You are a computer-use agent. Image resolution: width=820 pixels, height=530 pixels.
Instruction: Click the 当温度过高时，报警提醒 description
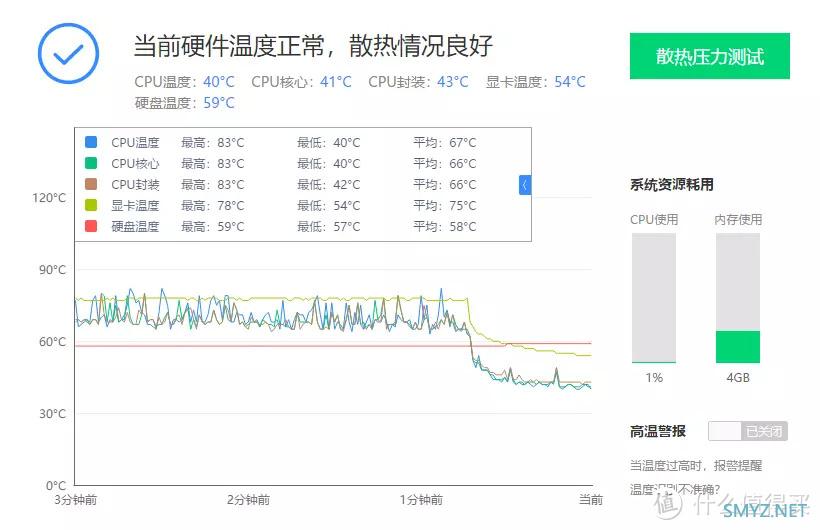[696, 465]
